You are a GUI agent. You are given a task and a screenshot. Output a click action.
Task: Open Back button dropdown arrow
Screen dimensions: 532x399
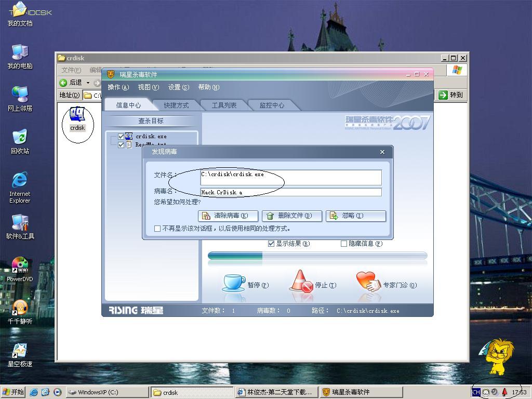coord(88,83)
